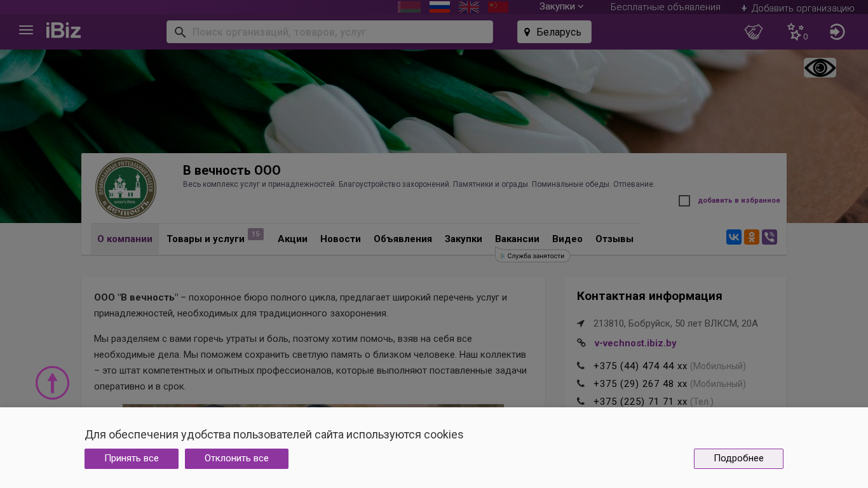Open the Отзывы tab
This screenshot has height=488, width=868.
click(x=614, y=239)
